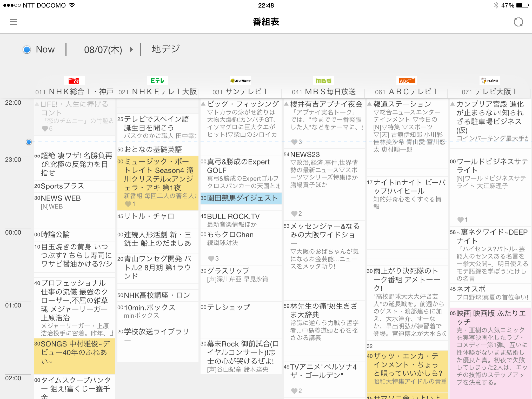The height and width of the screenshot is (399, 532).
Task: Tap the Eテレ channel logo
Action: coord(157,81)
